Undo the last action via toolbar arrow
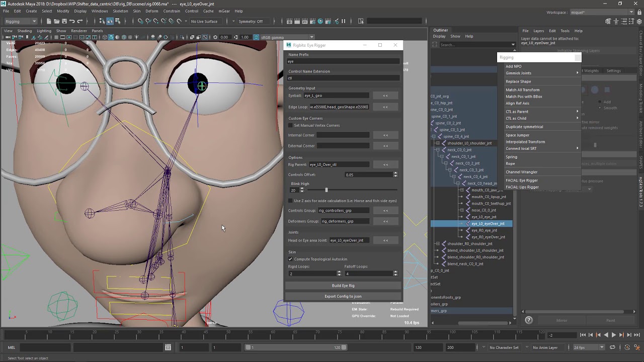 pos(72,21)
